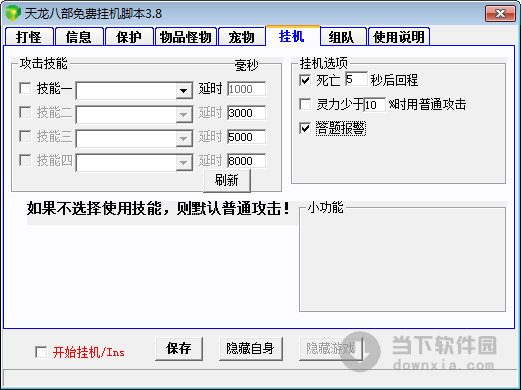This screenshot has width=521, height=390.
Task: Click the green cube app icon in title bar
Action: [x=13, y=13]
